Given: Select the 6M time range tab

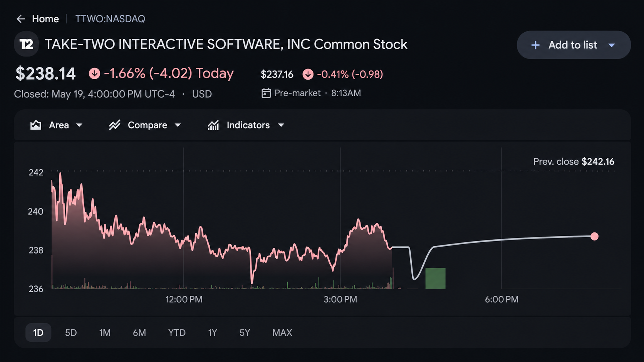Looking at the screenshot, I should (x=139, y=333).
